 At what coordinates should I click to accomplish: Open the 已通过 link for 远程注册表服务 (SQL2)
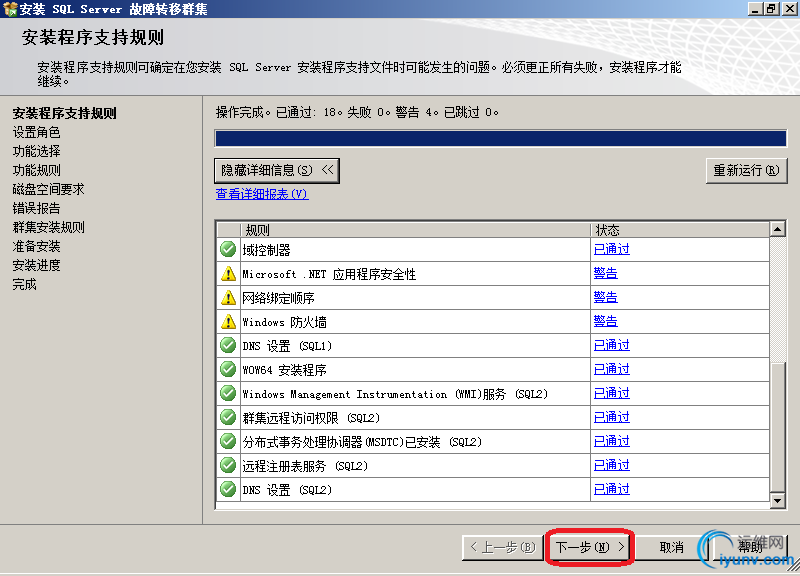pyautogui.click(x=612, y=465)
